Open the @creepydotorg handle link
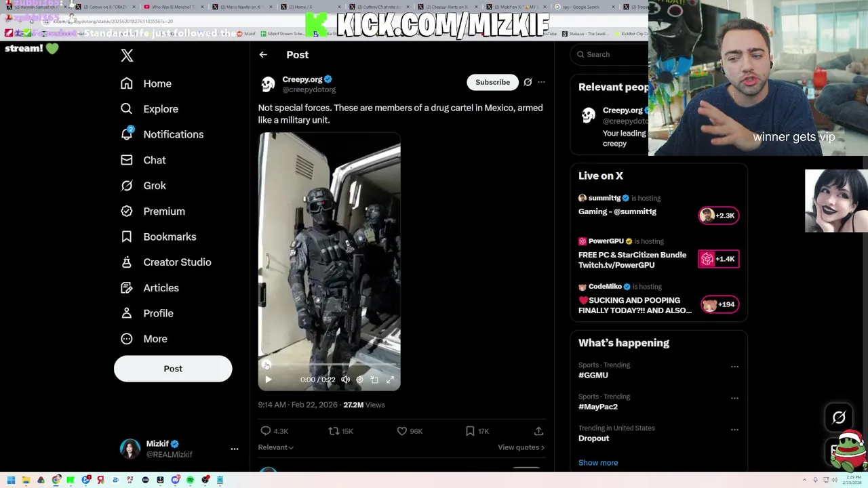This screenshot has width=868, height=488. pos(309,89)
